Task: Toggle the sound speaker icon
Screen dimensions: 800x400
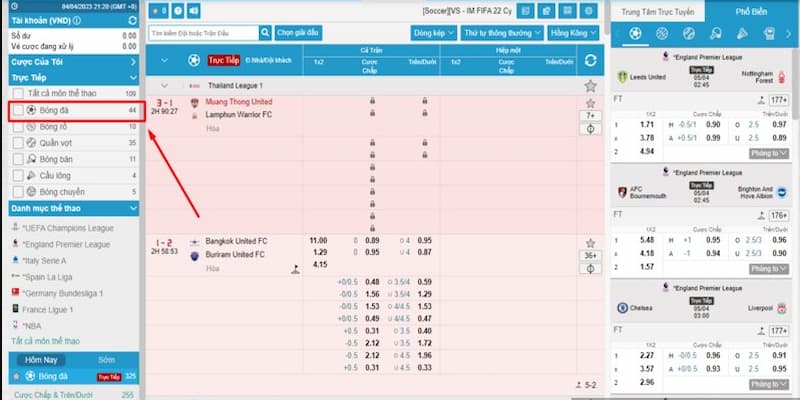Action: tap(193, 11)
